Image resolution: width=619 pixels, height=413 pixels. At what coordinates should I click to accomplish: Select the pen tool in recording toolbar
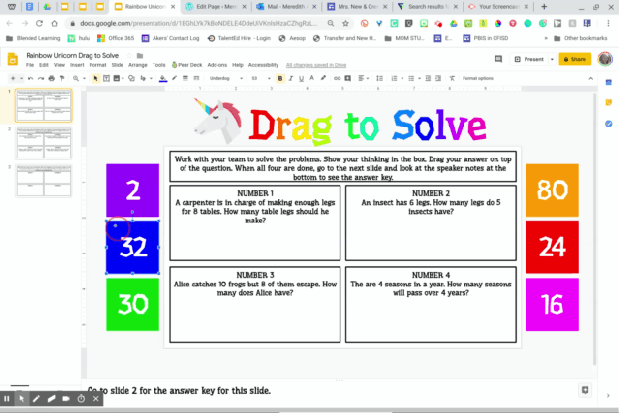coord(36,399)
